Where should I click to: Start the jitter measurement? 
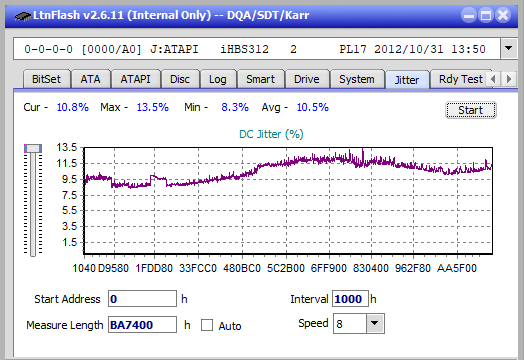[x=471, y=110]
